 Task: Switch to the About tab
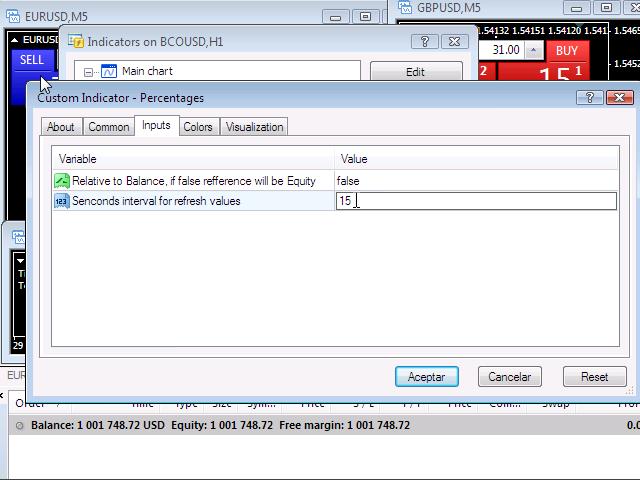tap(61, 127)
